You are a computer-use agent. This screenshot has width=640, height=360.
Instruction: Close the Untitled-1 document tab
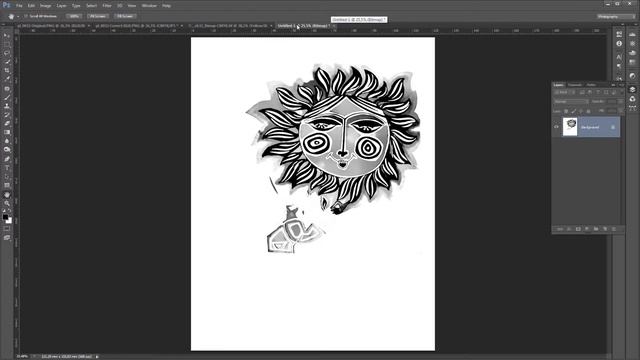(x=334, y=26)
